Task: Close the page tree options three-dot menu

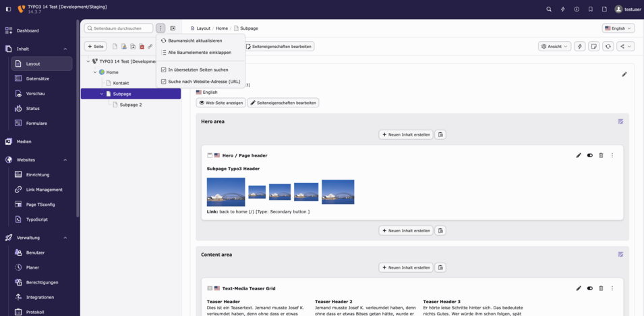Action: pyautogui.click(x=160, y=28)
